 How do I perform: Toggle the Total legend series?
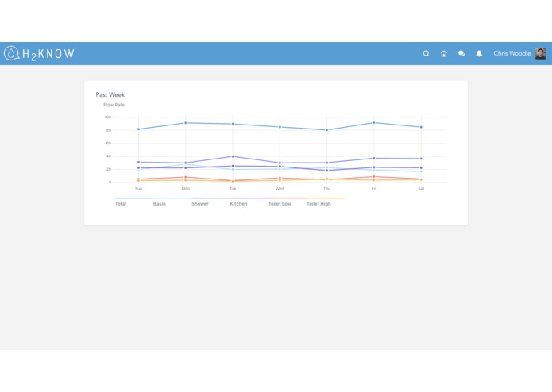121,204
